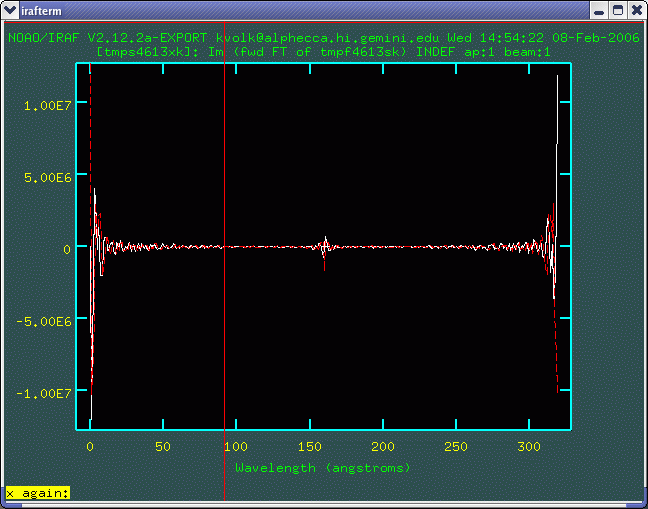The image size is (648, 509).
Task: Click the kvolk@alphecca.hi.gemini.edu text
Action: (x=329, y=38)
